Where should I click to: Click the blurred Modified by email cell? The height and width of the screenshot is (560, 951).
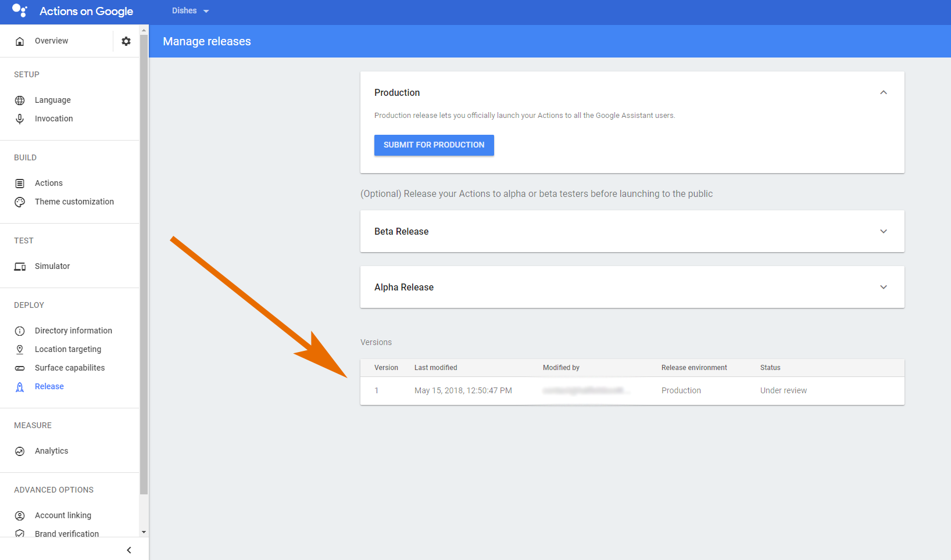click(x=586, y=390)
